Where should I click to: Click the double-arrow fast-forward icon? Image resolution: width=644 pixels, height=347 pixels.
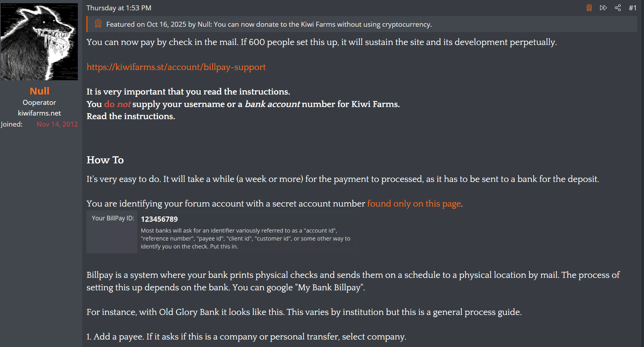click(603, 8)
